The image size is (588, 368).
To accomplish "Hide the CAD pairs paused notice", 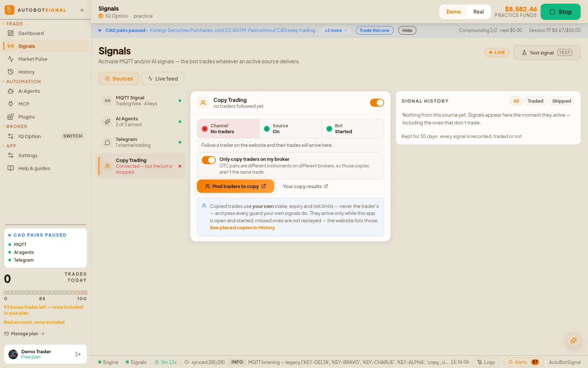I will (x=407, y=31).
